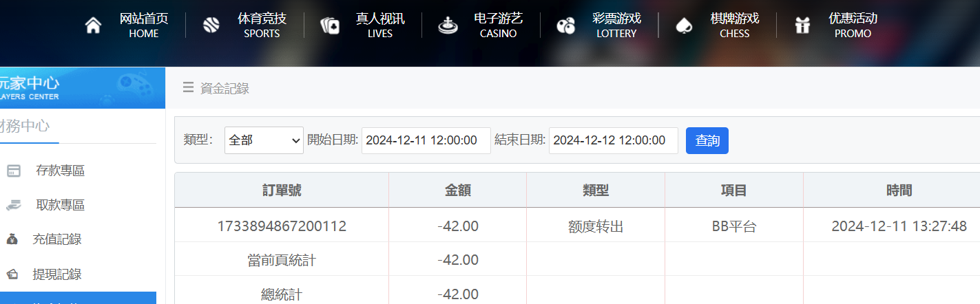This screenshot has width=980, height=304.
Task: Click the timestamp 2024-12-11 13:27:48
Action: [x=899, y=226]
